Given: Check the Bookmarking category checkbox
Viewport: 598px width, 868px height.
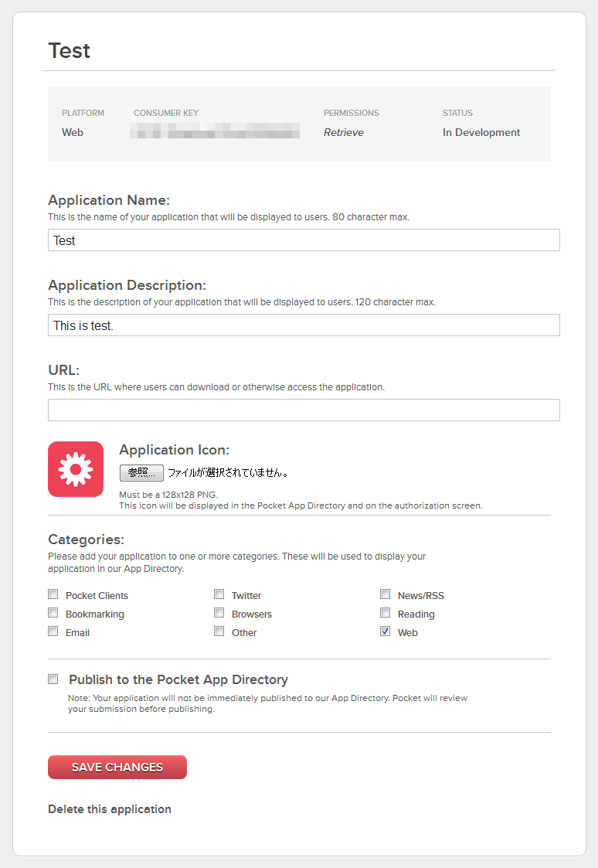Looking at the screenshot, I should coord(53,613).
